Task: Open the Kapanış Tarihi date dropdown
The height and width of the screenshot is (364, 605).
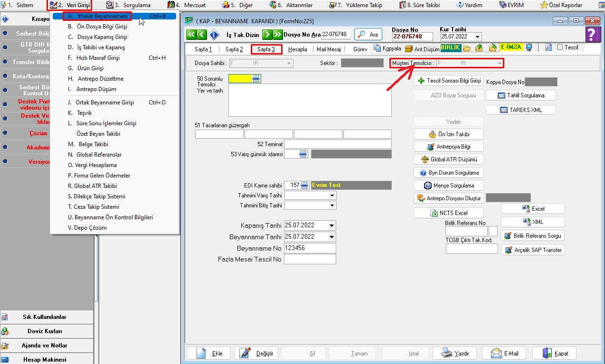Action: point(331,225)
